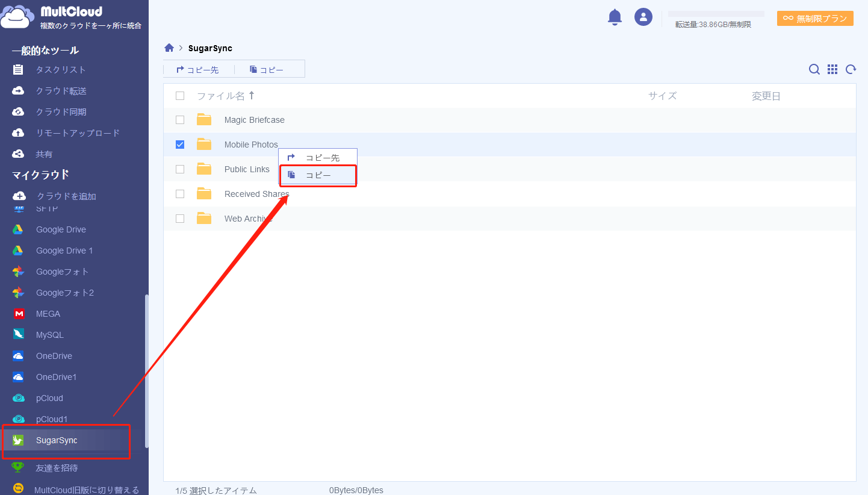
Task: Click the コピー toolbar button
Action: point(267,70)
